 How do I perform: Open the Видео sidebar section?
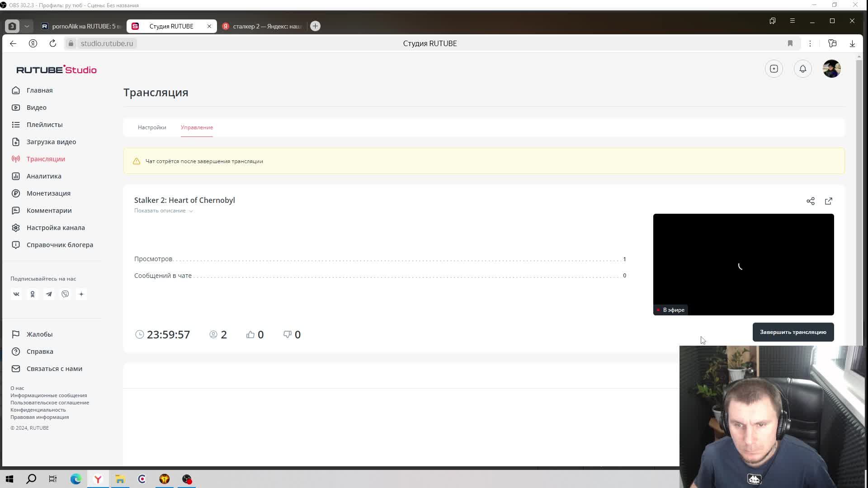coord(36,108)
